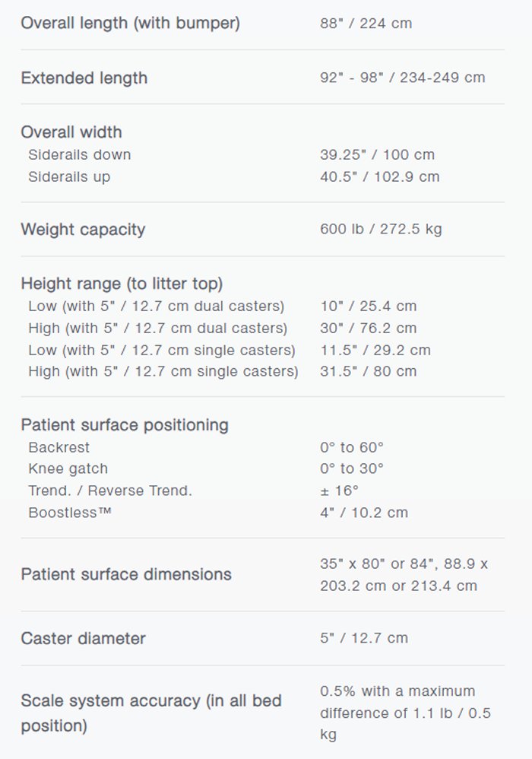Click the Knee gatch 0° to 30° value

(352, 468)
